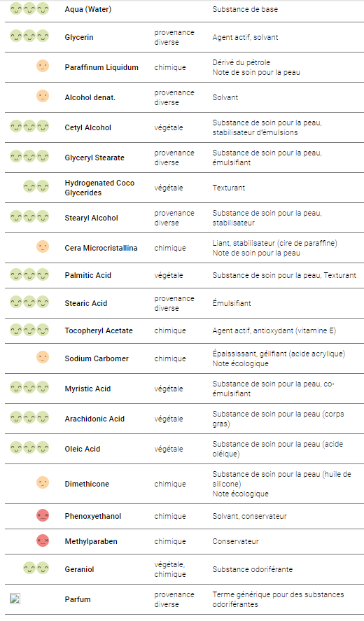Click the green smileys beside Hydrogenated Coco Glycerides
The height and width of the screenshot is (621, 364).
(36, 186)
